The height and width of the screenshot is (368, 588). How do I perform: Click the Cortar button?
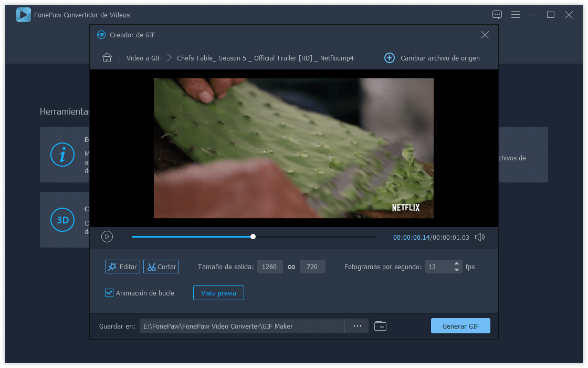161,267
